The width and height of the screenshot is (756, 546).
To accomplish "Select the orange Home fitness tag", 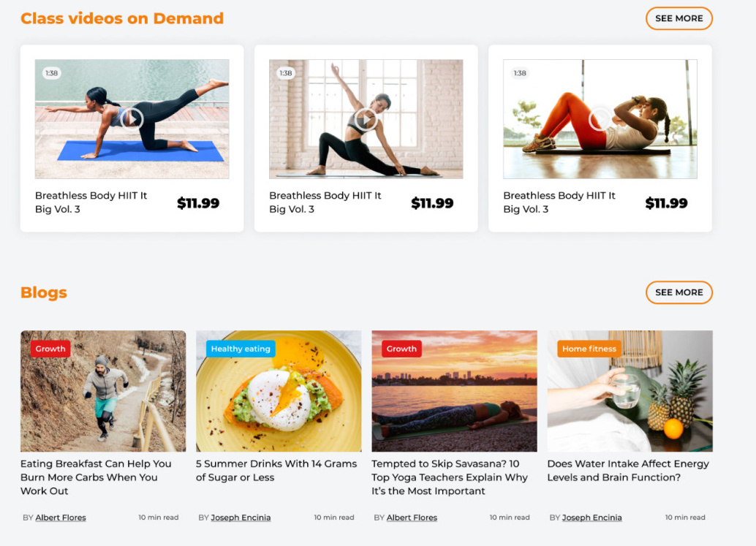I will [x=589, y=349].
